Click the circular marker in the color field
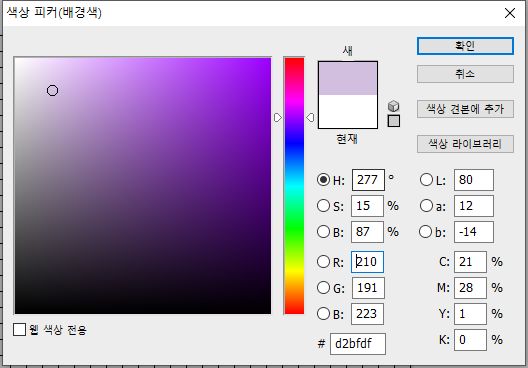This screenshot has height=368, width=528. 52,91
